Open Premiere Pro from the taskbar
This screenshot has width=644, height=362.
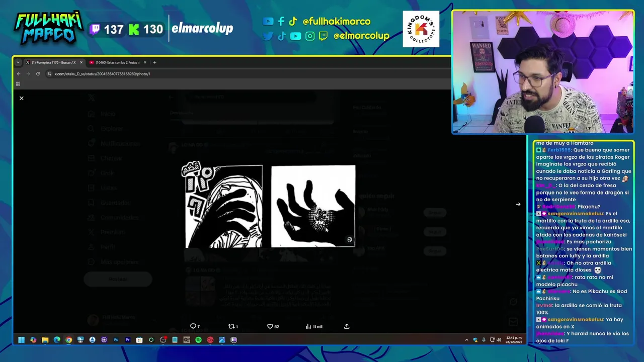tap(128, 340)
